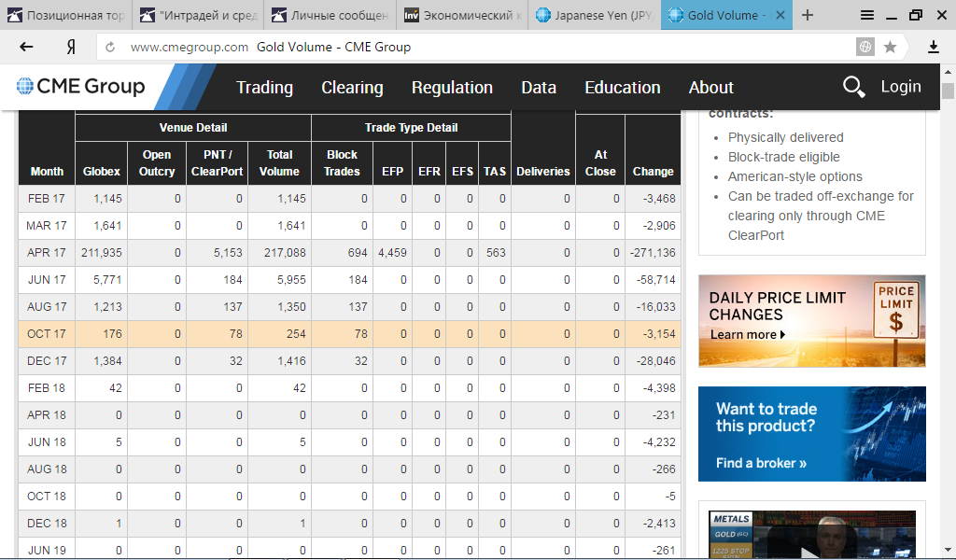Switch to the Экономический tab
Image resolution: width=956 pixels, height=560 pixels.
coord(463,15)
